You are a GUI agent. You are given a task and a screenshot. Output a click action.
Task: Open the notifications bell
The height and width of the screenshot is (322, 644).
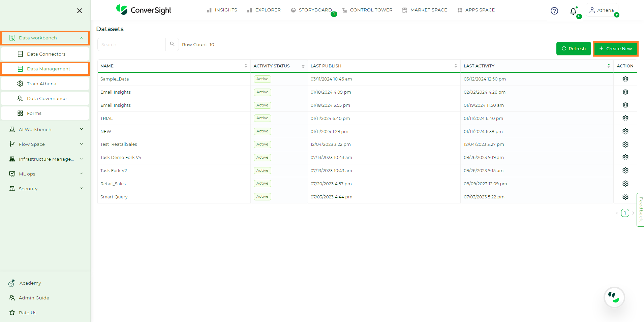tap(573, 10)
